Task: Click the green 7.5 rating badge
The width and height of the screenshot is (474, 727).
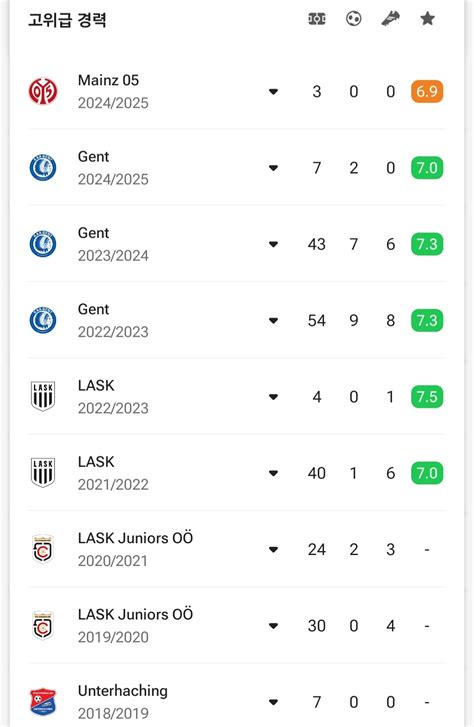Action: 427,396
